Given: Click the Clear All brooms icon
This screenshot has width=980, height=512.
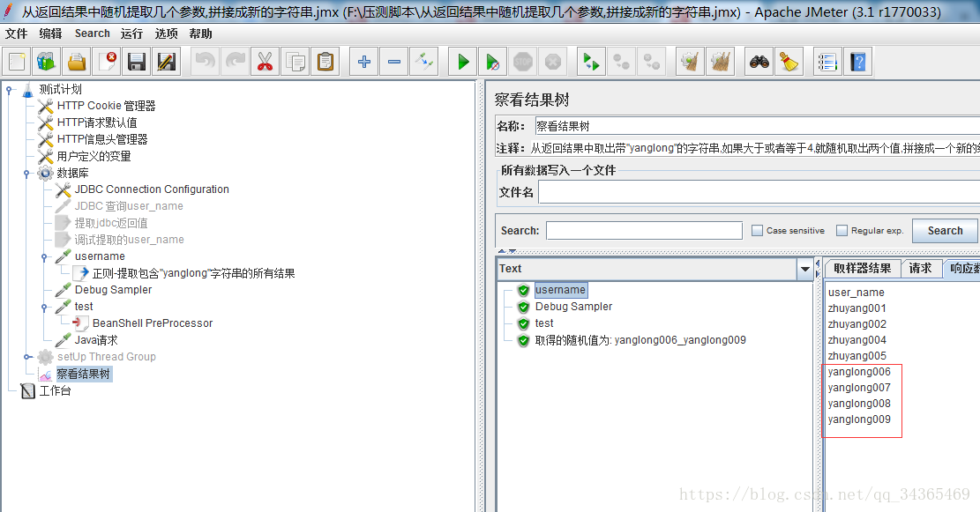Looking at the screenshot, I should 720,62.
